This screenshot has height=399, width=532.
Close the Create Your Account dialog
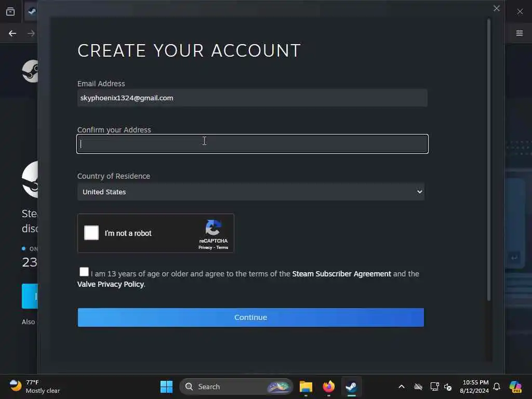[x=496, y=8]
